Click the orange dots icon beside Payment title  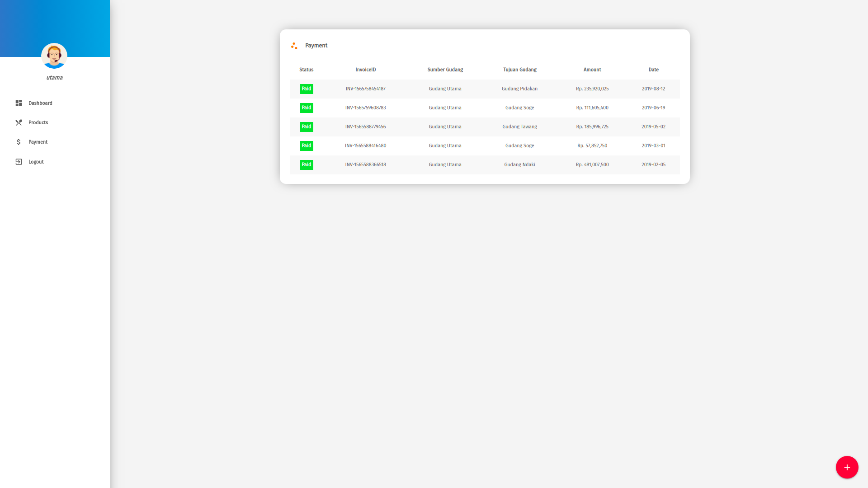coord(294,46)
